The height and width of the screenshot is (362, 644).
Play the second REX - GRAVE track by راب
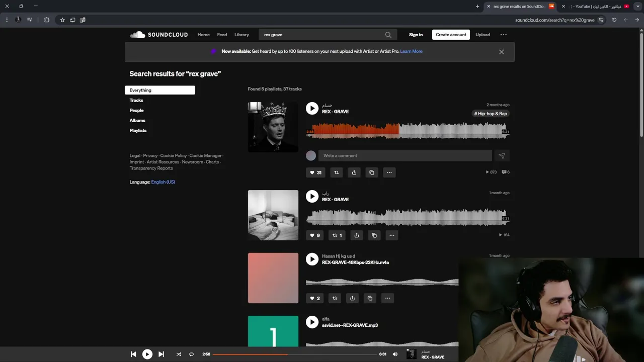click(x=312, y=196)
